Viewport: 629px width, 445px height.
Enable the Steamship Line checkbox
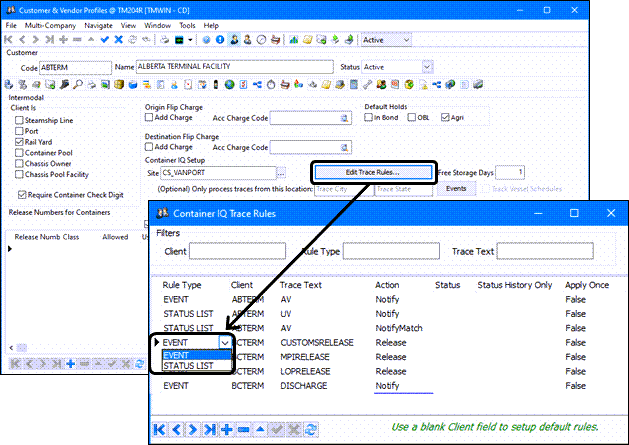(18, 120)
